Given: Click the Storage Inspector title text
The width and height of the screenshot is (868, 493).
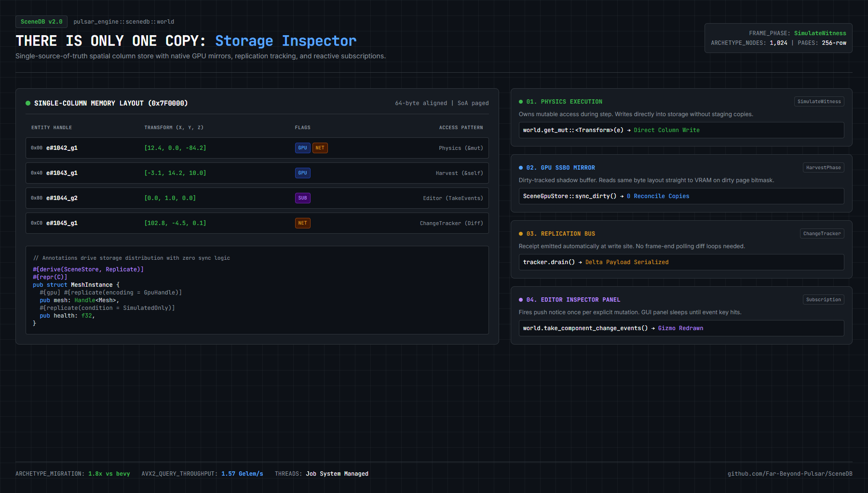Looking at the screenshot, I should (286, 41).
